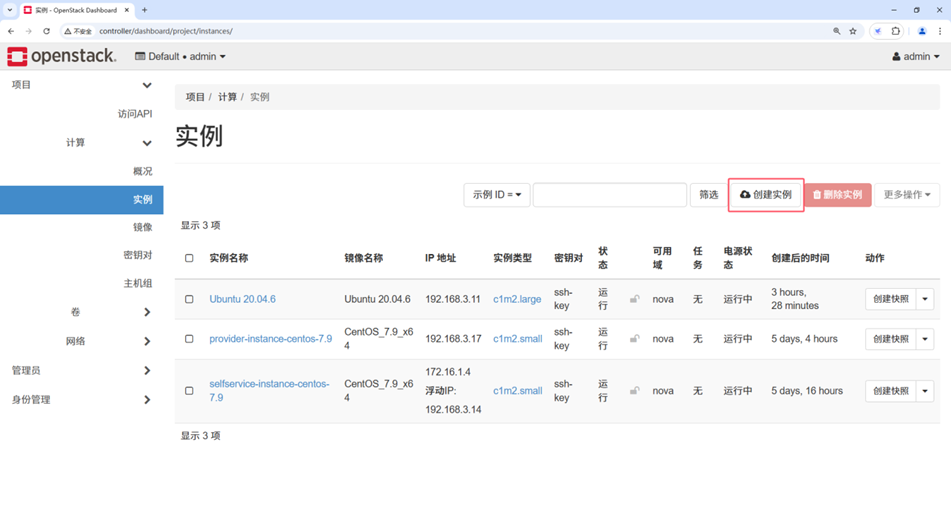
Task: Sort by the 创建后的时间 column header
Action: (x=800, y=258)
